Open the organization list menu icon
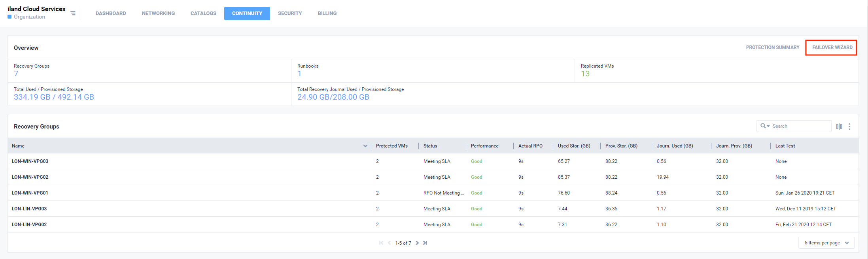 pos(73,13)
